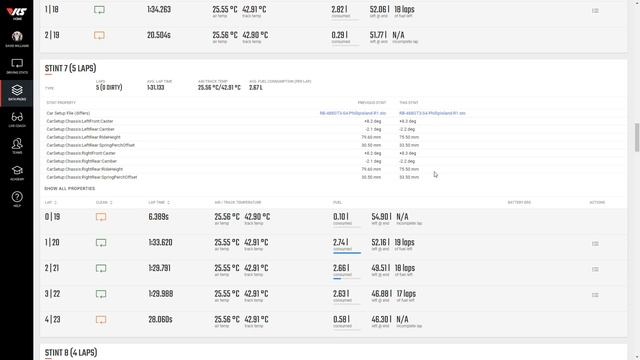640x360 pixels.
Task: Click the green lap icon for lap 3|22
Action: tap(101, 294)
